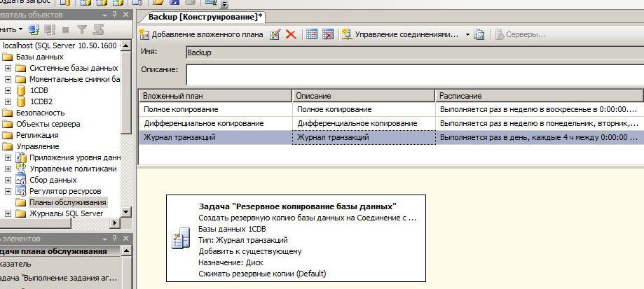Click the disabled Серверы... button
This screenshot has height=289, width=644.
(x=521, y=34)
